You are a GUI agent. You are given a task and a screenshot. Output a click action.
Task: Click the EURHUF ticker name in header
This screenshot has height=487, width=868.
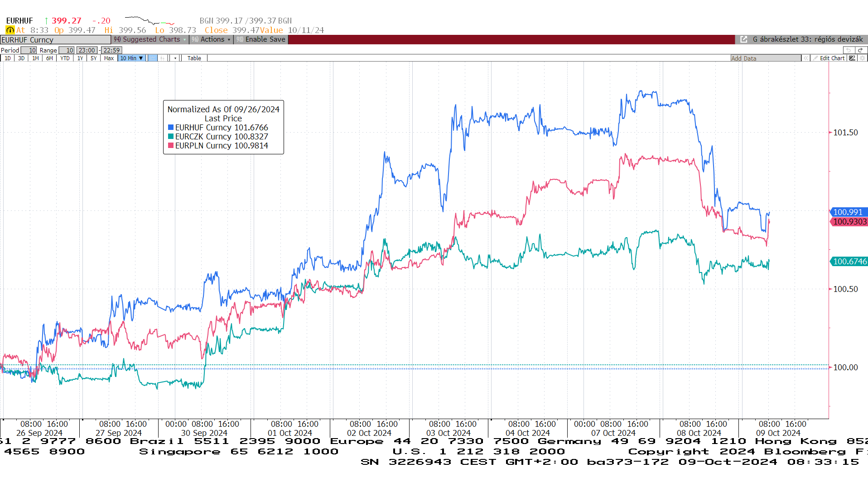pyautogui.click(x=19, y=20)
